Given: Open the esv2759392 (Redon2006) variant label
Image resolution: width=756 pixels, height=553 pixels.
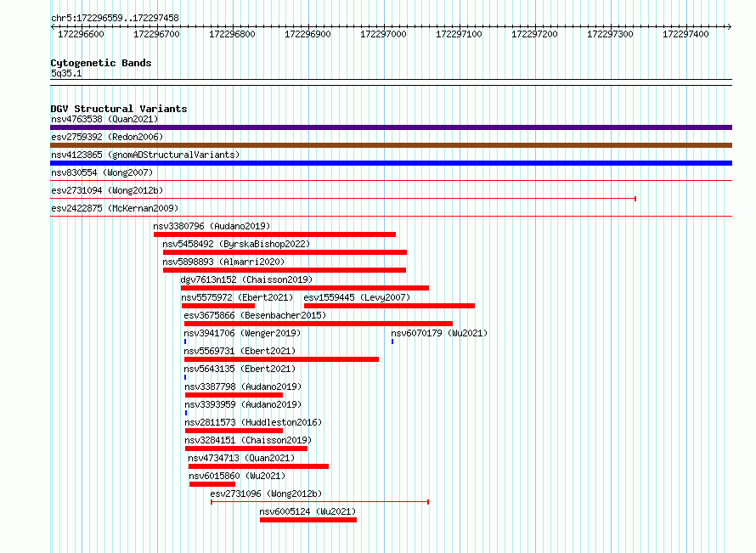Looking at the screenshot, I should (x=107, y=137).
